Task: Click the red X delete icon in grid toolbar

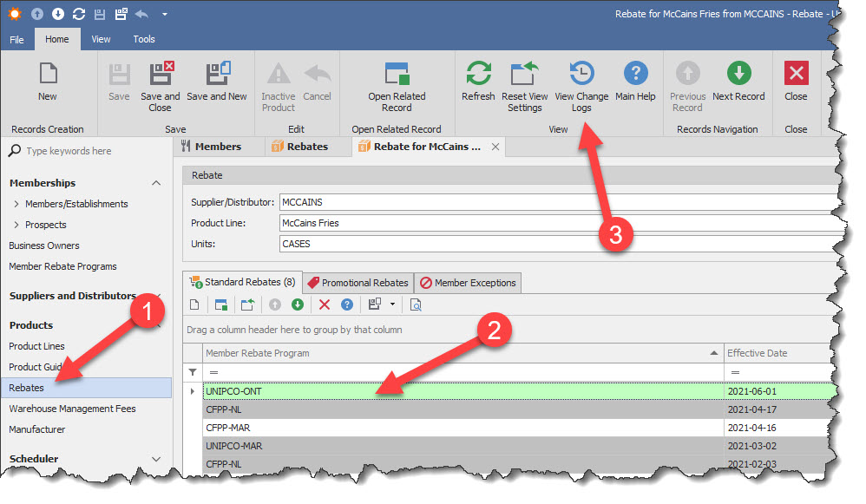Action: 324,304
